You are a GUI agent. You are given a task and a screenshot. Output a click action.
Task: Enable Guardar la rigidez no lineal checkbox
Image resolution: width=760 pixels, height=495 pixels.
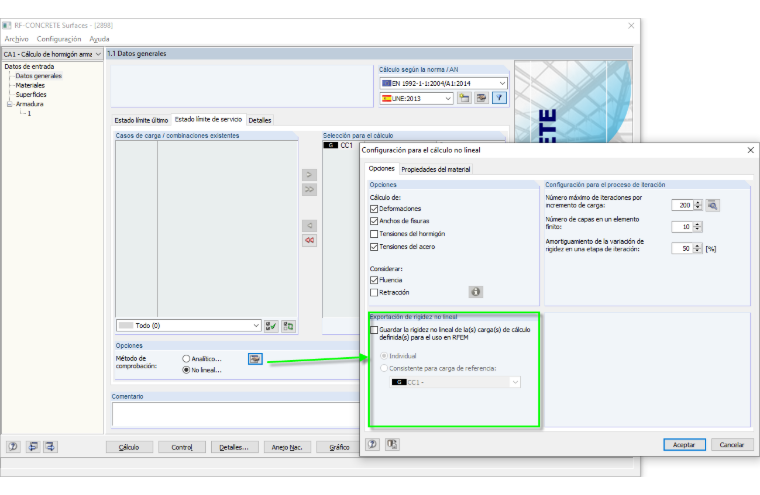pos(374,330)
